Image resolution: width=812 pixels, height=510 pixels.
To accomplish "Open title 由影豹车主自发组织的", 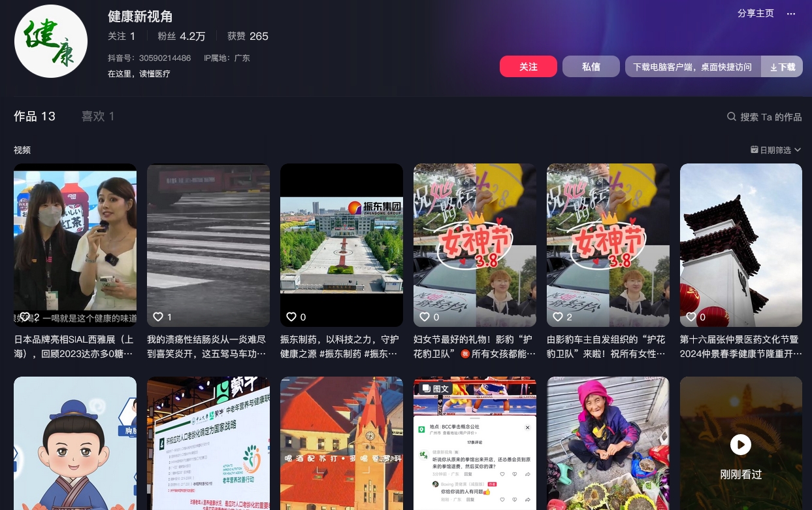I will point(608,347).
